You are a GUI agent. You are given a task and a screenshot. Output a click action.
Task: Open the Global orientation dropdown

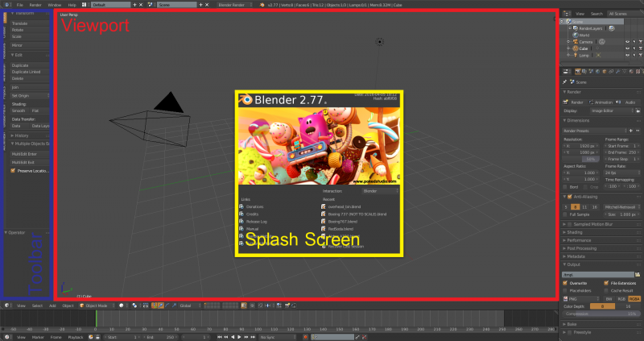[190, 306]
